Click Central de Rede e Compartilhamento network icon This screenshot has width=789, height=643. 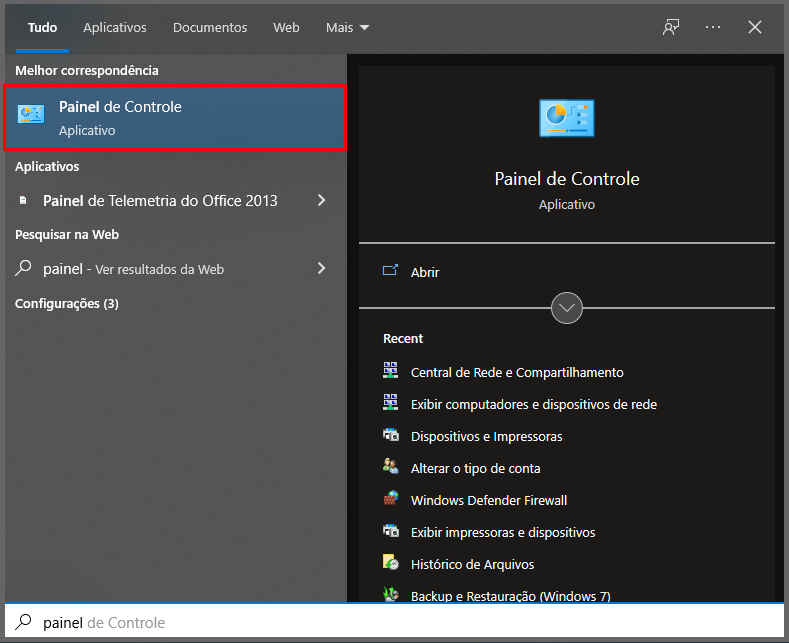(390, 370)
